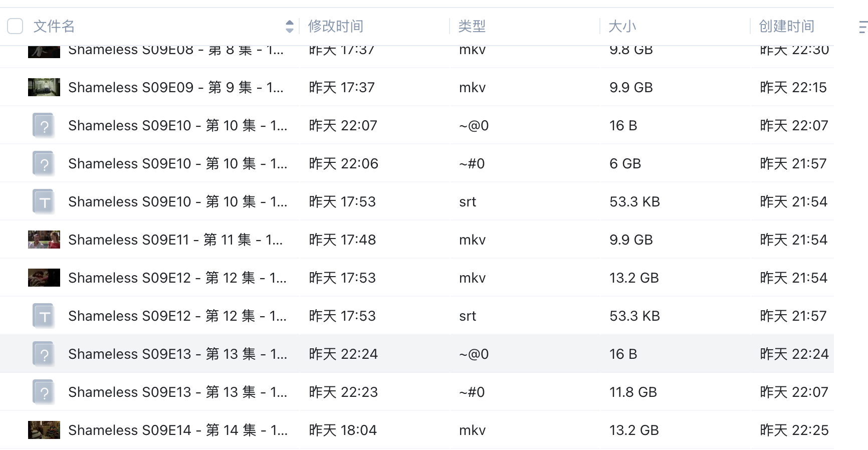The height and width of the screenshot is (450, 868).
Task: Sort by 类型 column header
Action: tap(472, 26)
